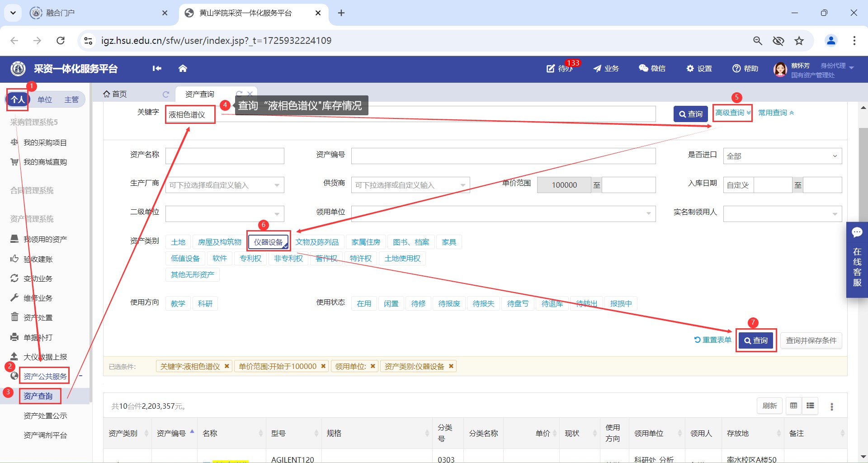Viewport: 868px width, 463px height.
Task: Expand the 是否进口 dropdown
Action: (x=782, y=156)
